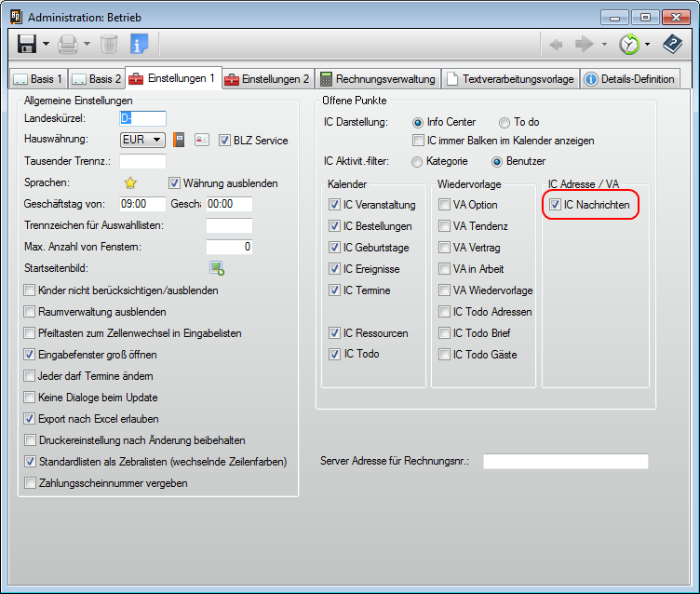The image size is (700, 594).
Task: Click the star icon next to Sprachen
Action: [130, 183]
